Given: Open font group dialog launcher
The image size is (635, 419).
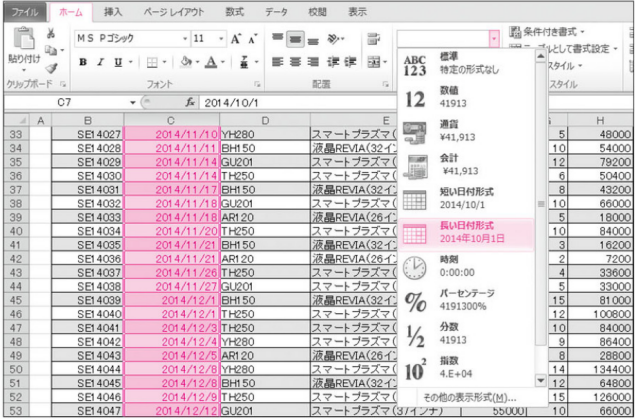Looking at the screenshot, I should pos(257,85).
